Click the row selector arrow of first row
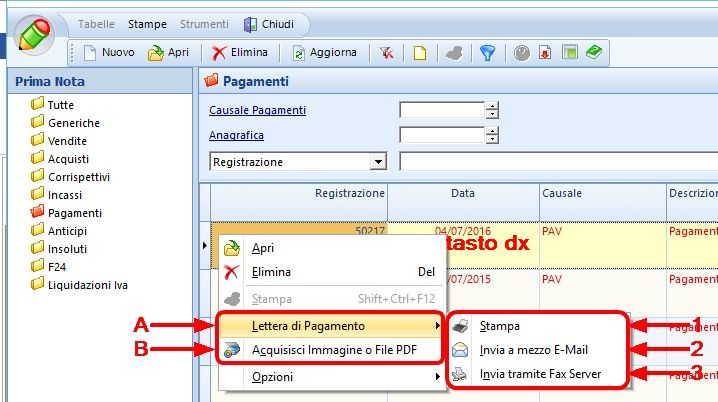This screenshot has height=402, width=718. [205, 245]
